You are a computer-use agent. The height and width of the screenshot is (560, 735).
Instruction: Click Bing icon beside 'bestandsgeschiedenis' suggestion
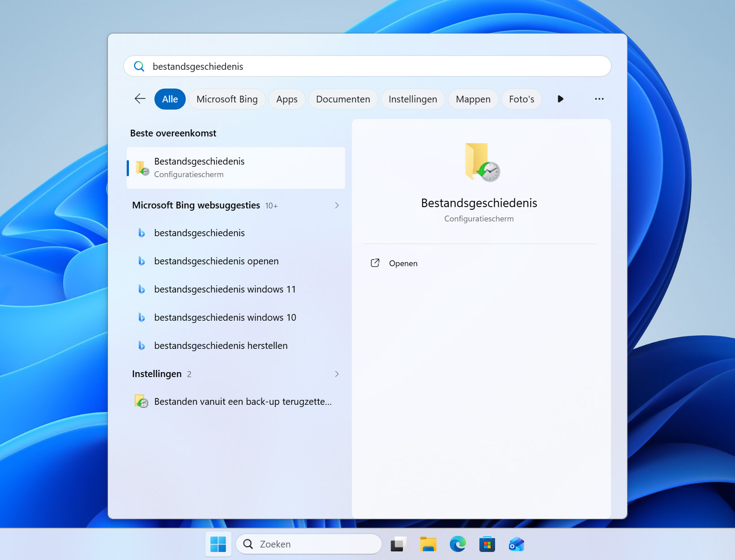[x=141, y=233]
